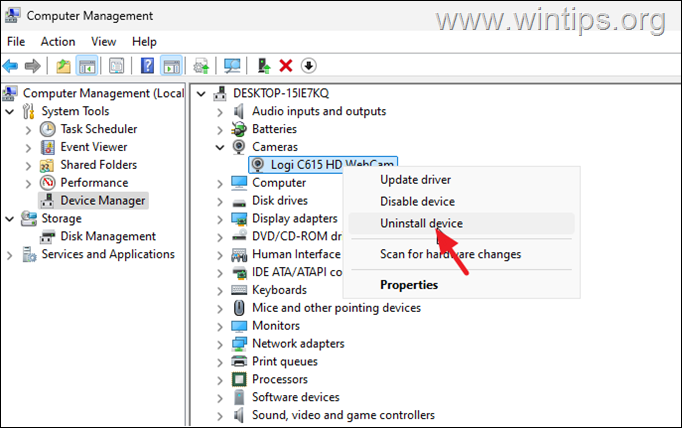This screenshot has height=428, width=682.
Task: Click the Cameras webcam category icon
Action: [x=239, y=147]
